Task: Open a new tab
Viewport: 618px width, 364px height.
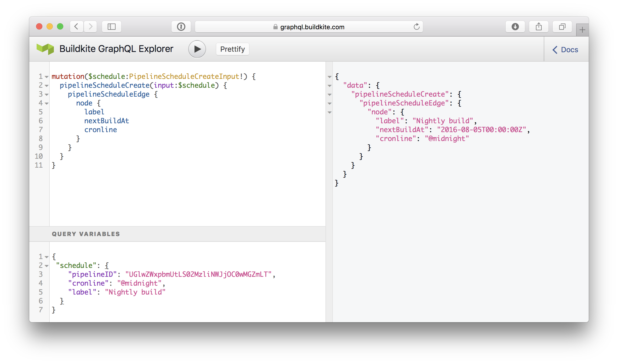Action: pyautogui.click(x=582, y=30)
